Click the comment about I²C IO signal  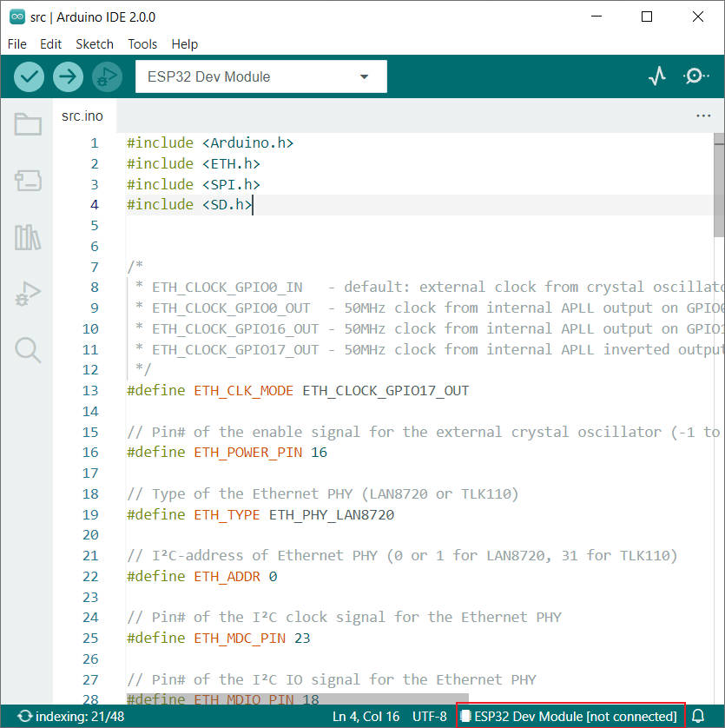click(332, 679)
